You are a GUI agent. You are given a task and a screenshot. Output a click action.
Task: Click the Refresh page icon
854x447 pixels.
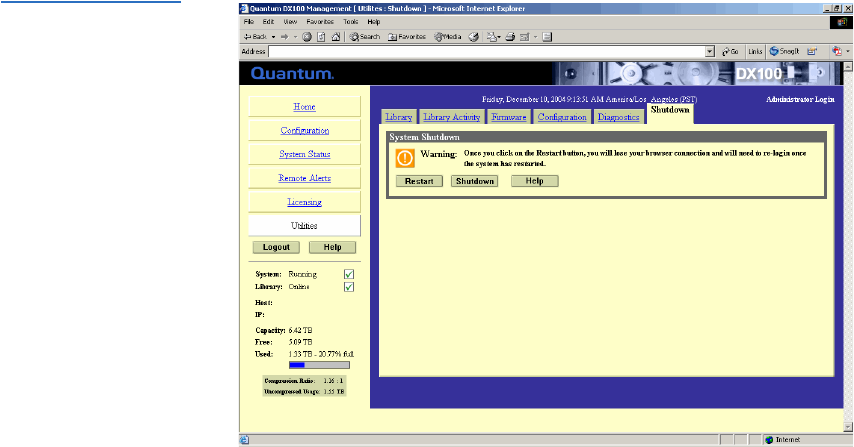pos(321,36)
